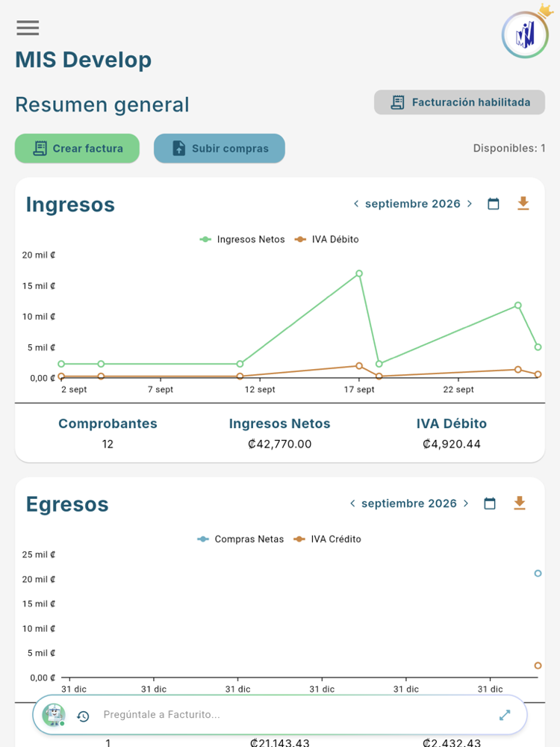Viewport: 560px width, 747px height.
Task: Download the Egresos report
Action: click(520, 503)
